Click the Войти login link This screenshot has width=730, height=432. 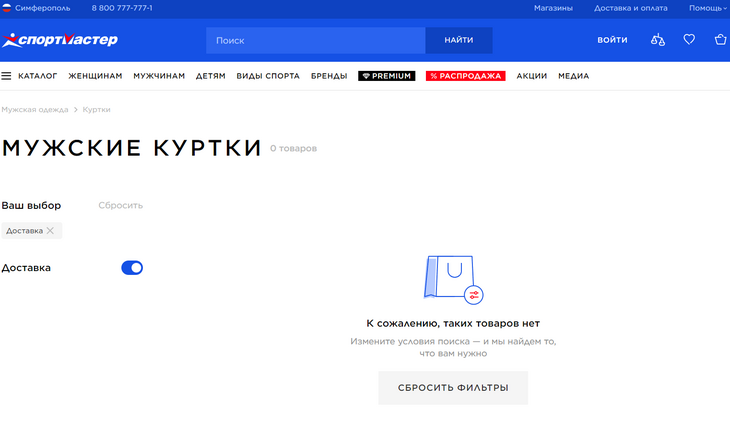(x=612, y=40)
